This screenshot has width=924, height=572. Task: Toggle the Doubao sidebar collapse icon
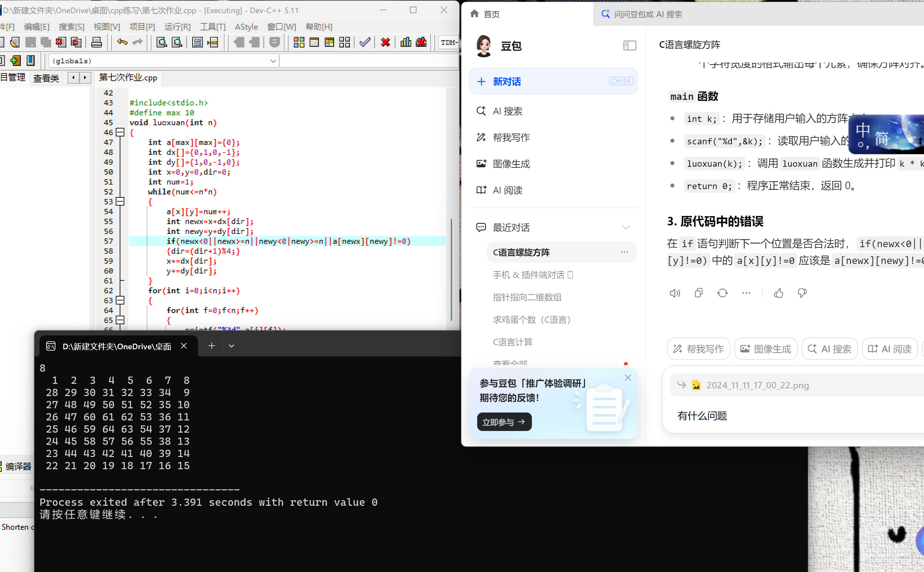coord(630,46)
